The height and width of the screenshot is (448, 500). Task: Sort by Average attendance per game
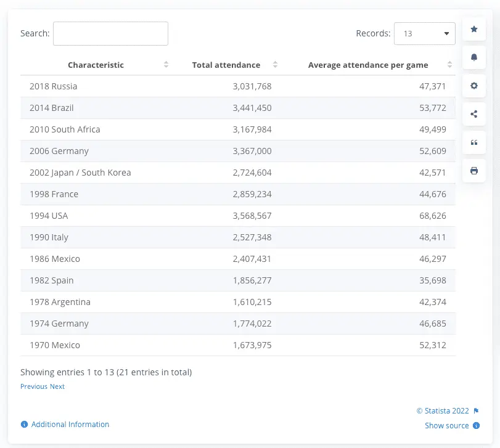pyautogui.click(x=449, y=64)
